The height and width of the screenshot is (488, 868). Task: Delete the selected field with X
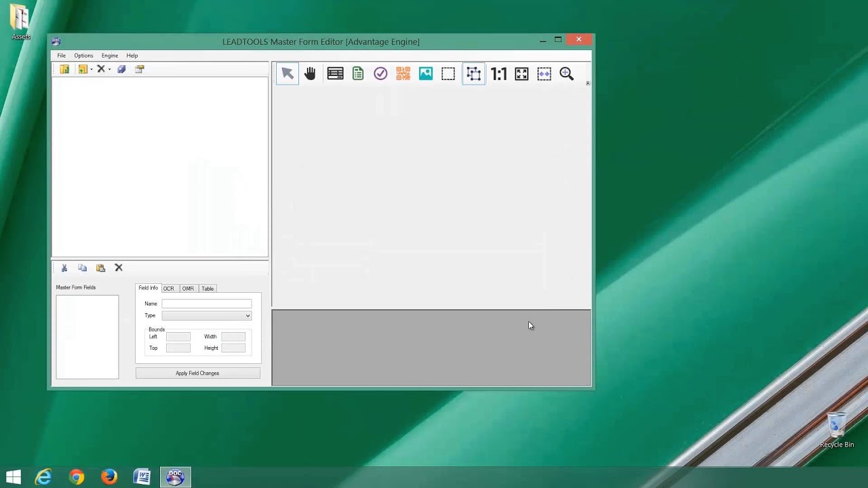[119, 268]
